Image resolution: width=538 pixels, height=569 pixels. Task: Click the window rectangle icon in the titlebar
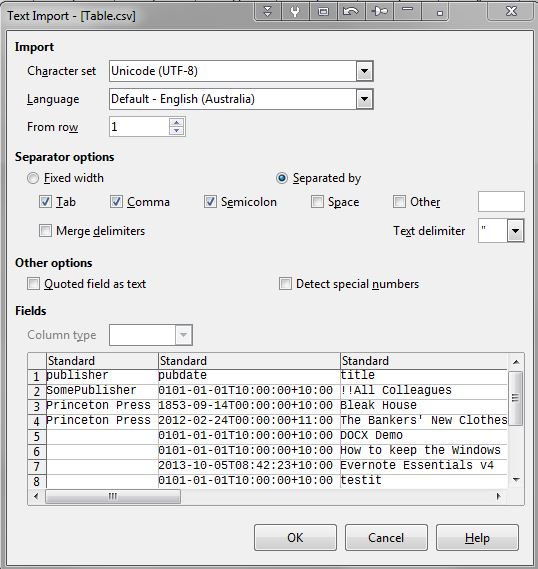pos(323,12)
